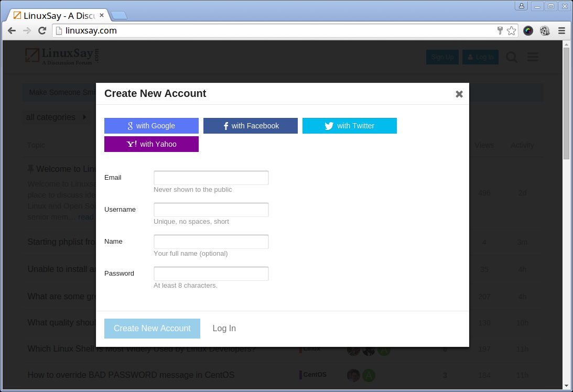Click the header Log In button

(x=480, y=57)
